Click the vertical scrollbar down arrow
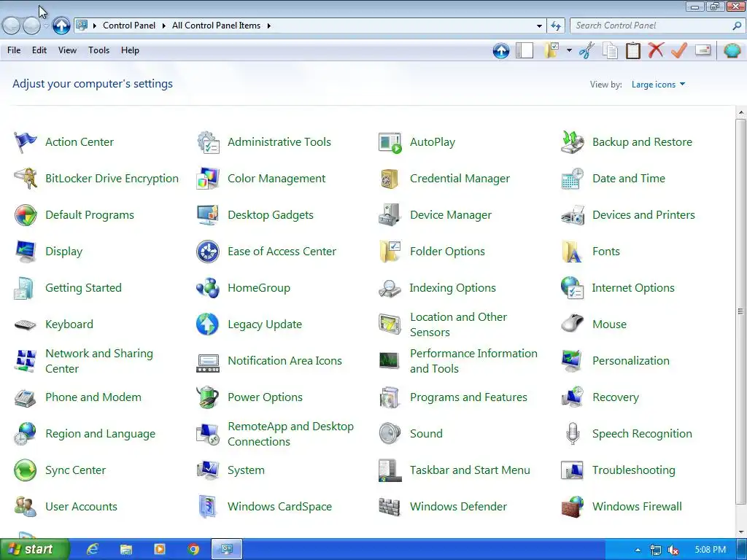 click(741, 532)
